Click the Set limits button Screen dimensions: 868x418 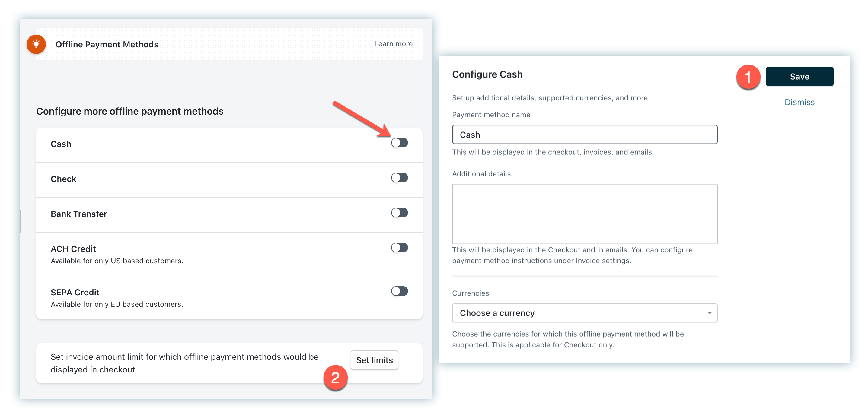(x=374, y=360)
